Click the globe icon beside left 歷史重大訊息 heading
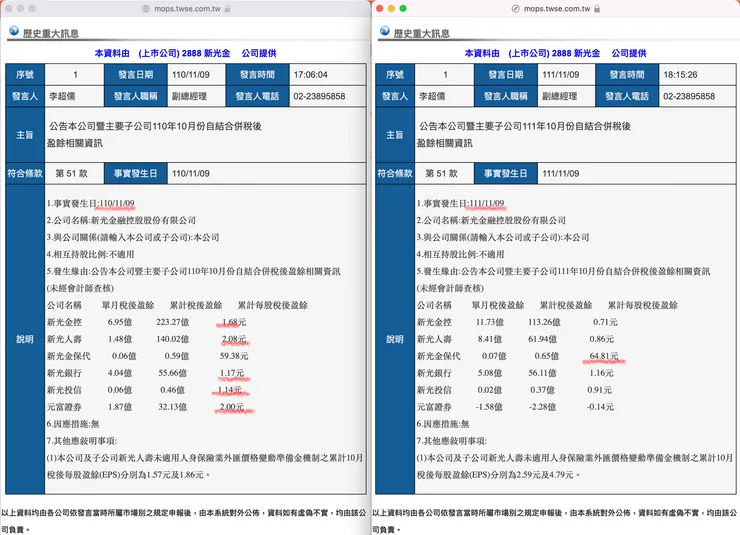This screenshot has width=740, height=535. point(14,31)
